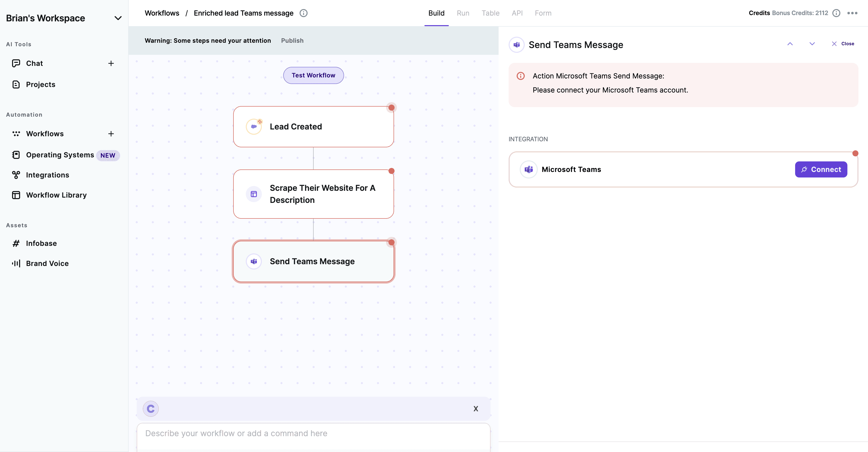Click the Infobase hash icon
Viewport: 868px width, 452px height.
pos(16,243)
